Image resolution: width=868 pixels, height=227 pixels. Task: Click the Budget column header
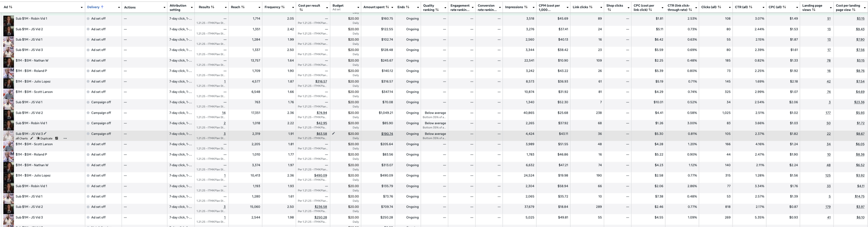point(338,6)
